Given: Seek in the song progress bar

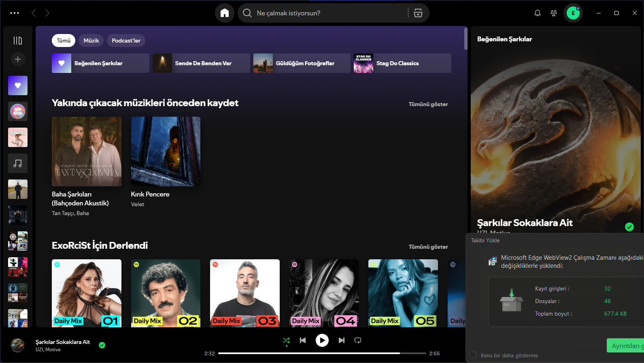Looking at the screenshot, I should point(322,353).
